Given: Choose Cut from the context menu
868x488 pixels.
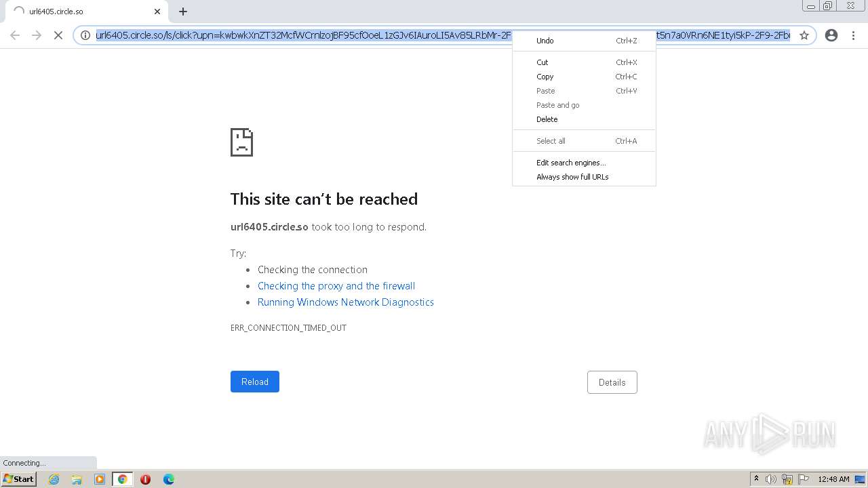Looking at the screenshot, I should pyautogui.click(x=584, y=62).
